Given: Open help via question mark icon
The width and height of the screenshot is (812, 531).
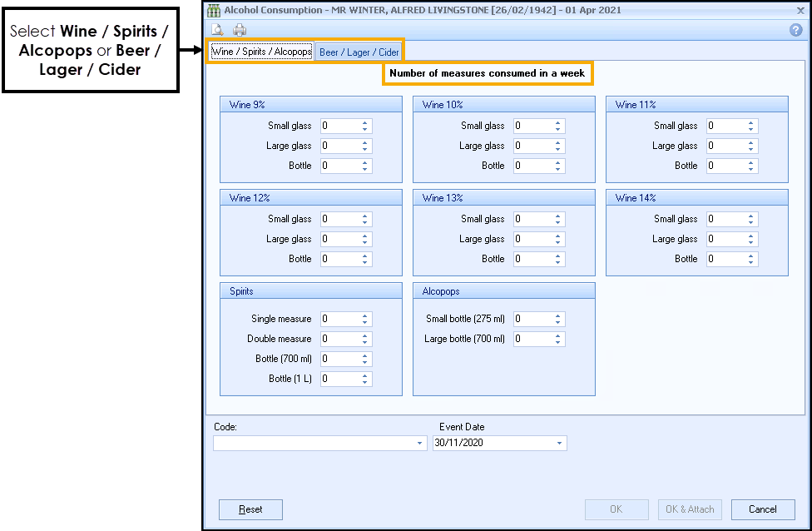Looking at the screenshot, I should 795,30.
